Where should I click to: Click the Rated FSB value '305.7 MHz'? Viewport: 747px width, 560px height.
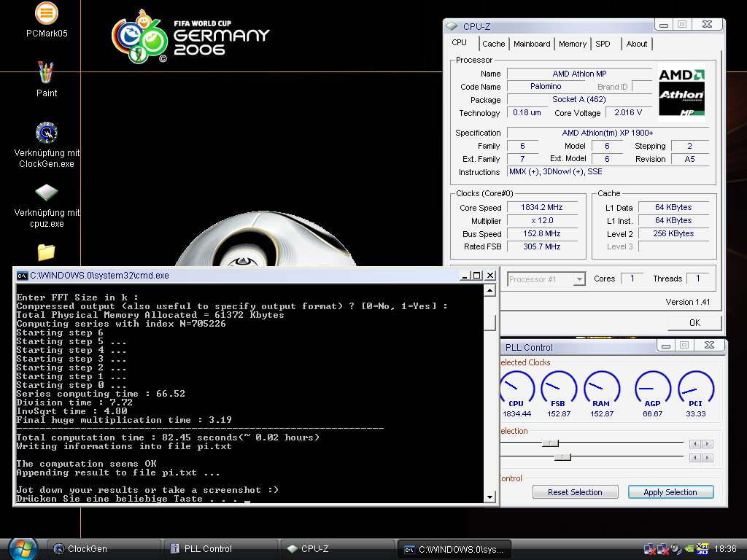click(x=542, y=246)
